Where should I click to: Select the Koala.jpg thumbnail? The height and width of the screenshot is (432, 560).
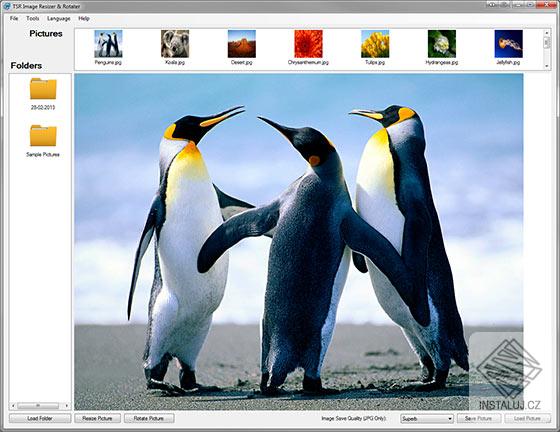pyautogui.click(x=175, y=44)
